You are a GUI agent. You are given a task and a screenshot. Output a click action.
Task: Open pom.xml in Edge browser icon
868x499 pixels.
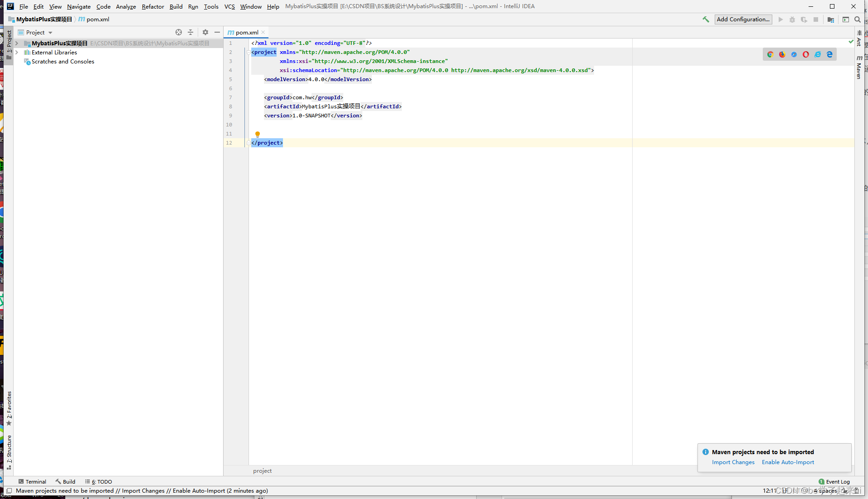click(829, 54)
